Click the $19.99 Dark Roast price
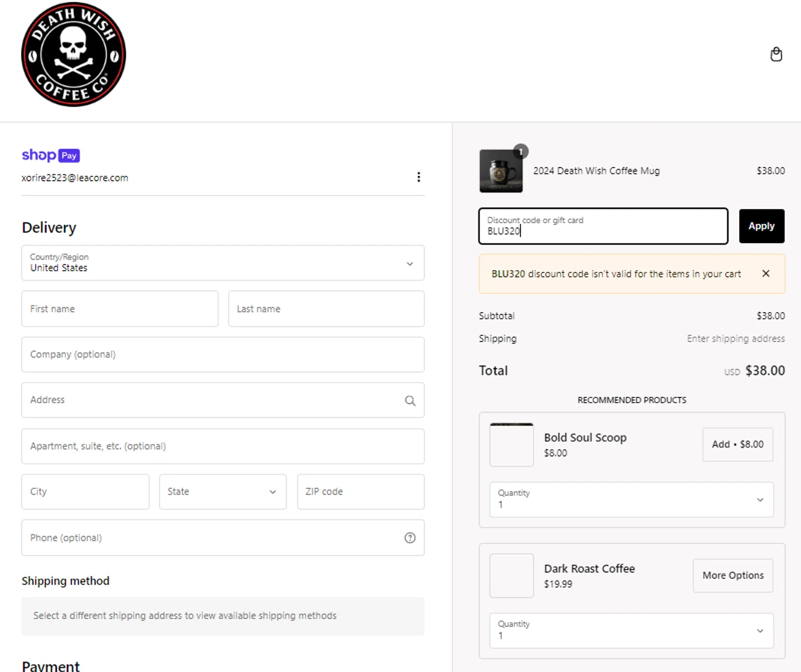801x672 pixels. pyautogui.click(x=558, y=584)
